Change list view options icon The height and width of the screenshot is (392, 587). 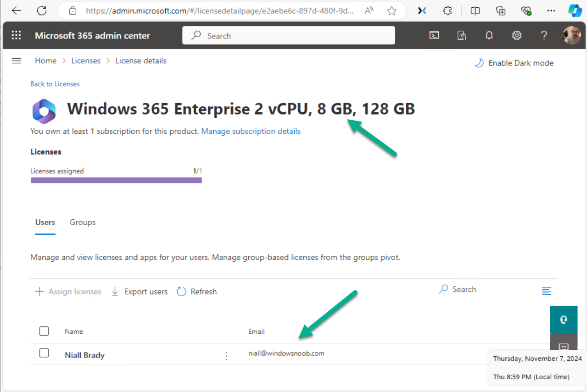click(x=546, y=291)
